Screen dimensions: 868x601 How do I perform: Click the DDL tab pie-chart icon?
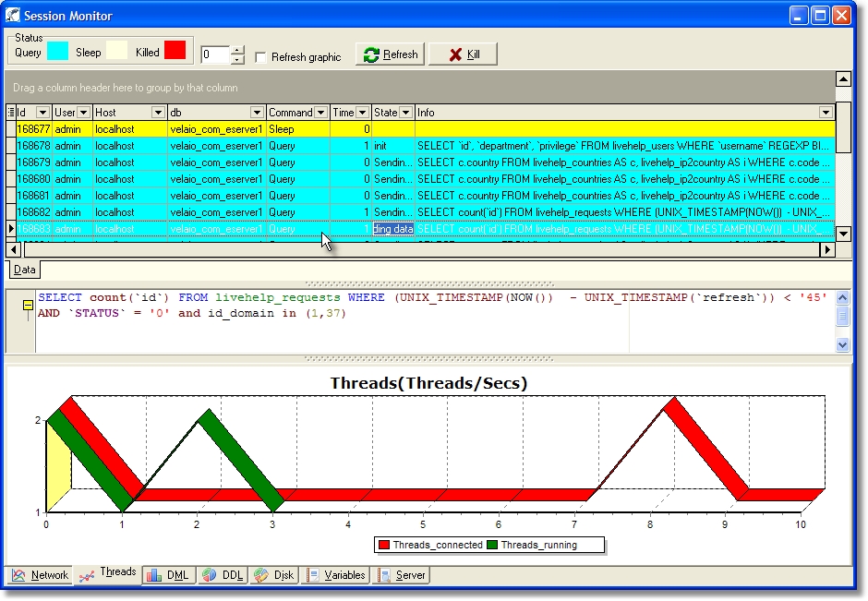[209, 575]
